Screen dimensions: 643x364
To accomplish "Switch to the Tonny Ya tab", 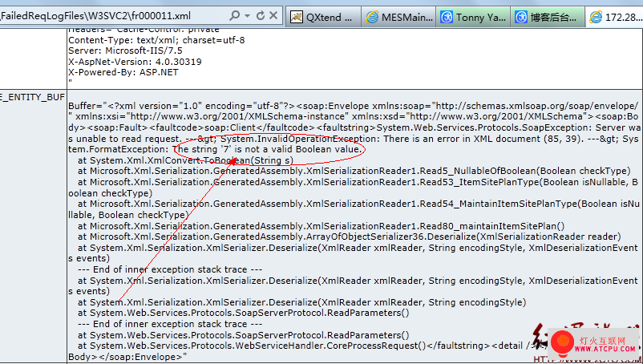I will click(x=473, y=17).
